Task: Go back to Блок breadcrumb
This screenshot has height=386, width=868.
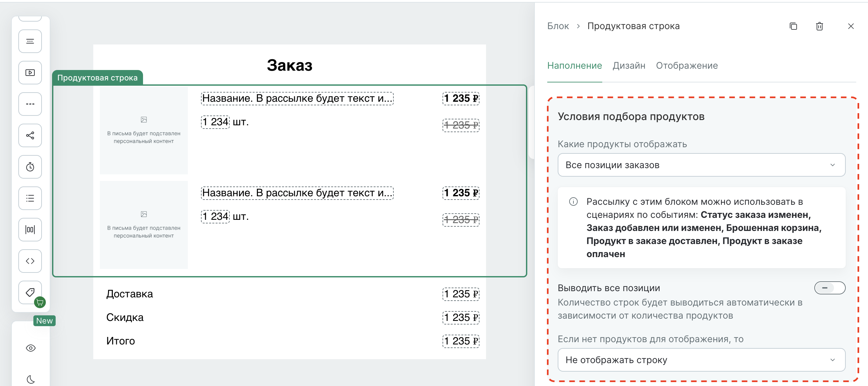Action: coord(558,26)
